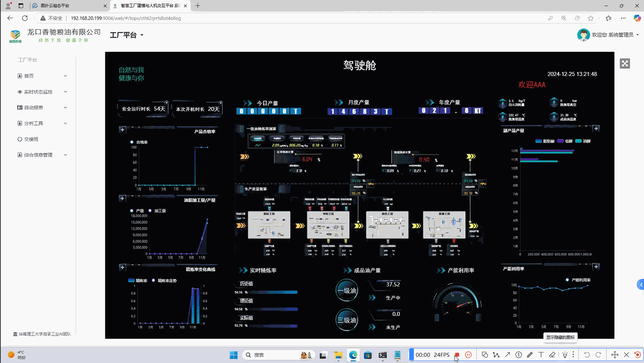This screenshot has width=644, height=363.
Task: Open the 工厂平台 dropdown
Action: pos(127,35)
